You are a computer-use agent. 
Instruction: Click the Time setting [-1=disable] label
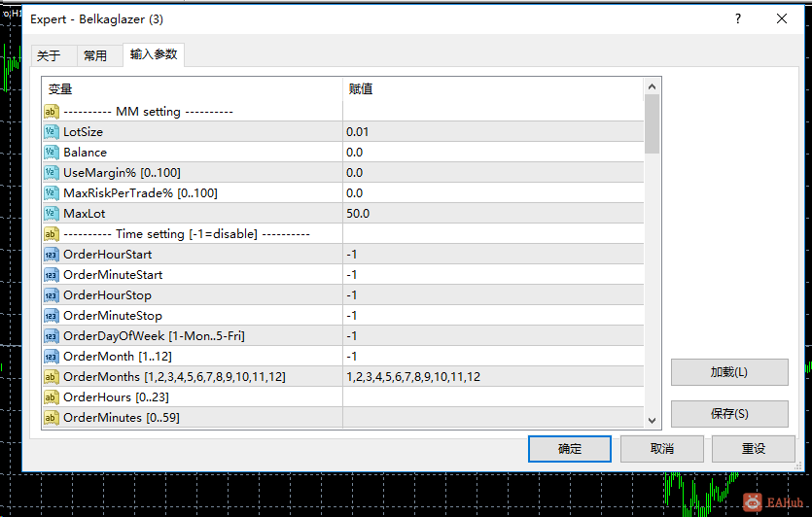(187, 234)
